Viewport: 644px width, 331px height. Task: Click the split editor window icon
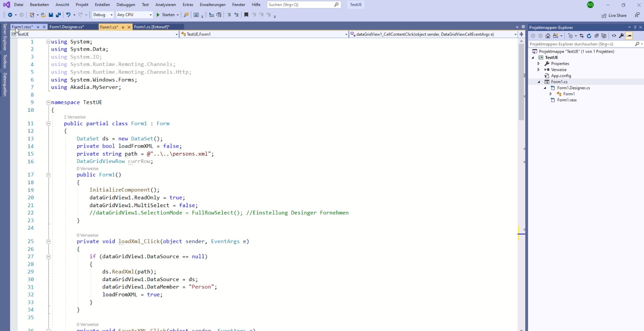tap(521, 34)
